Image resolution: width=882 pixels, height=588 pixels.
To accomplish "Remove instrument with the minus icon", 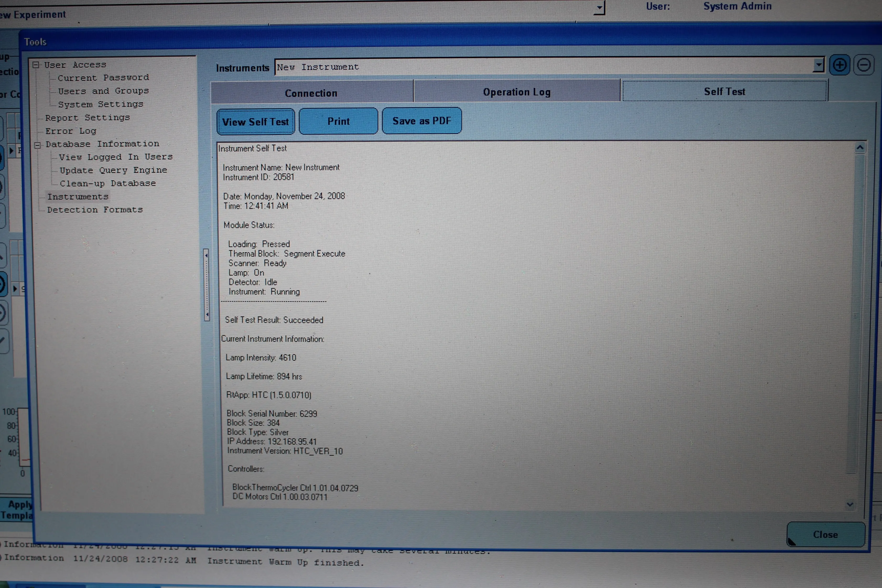I will coord(864,65).
